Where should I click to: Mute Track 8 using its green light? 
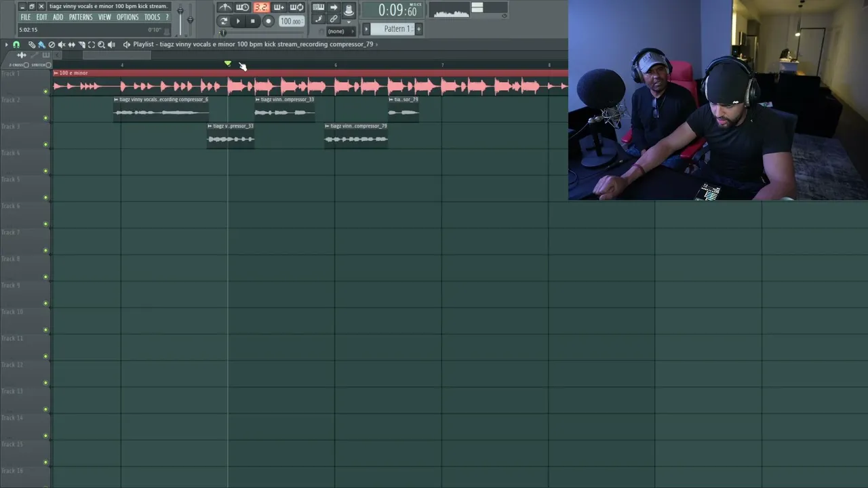point(46,277)
